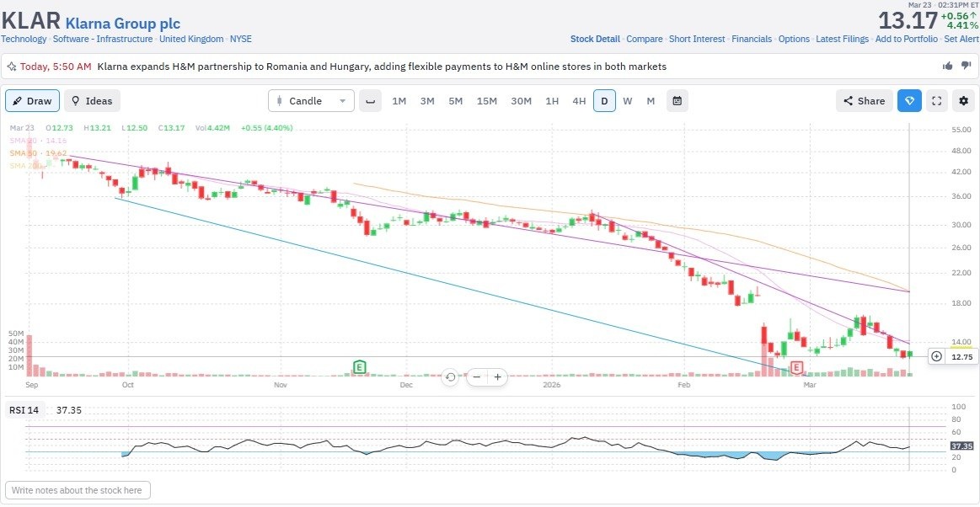Click the measure tool icon beside Candle

tap(370, 100)
